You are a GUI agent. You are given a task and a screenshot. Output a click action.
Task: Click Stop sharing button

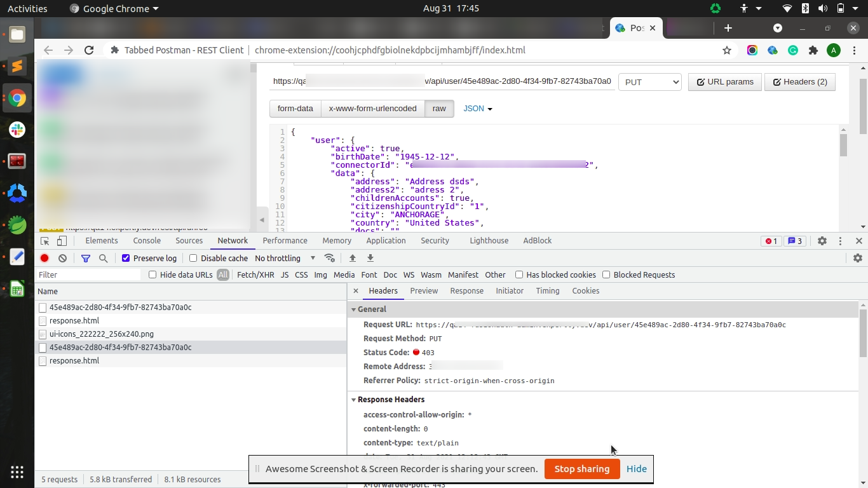pos(582,469)
